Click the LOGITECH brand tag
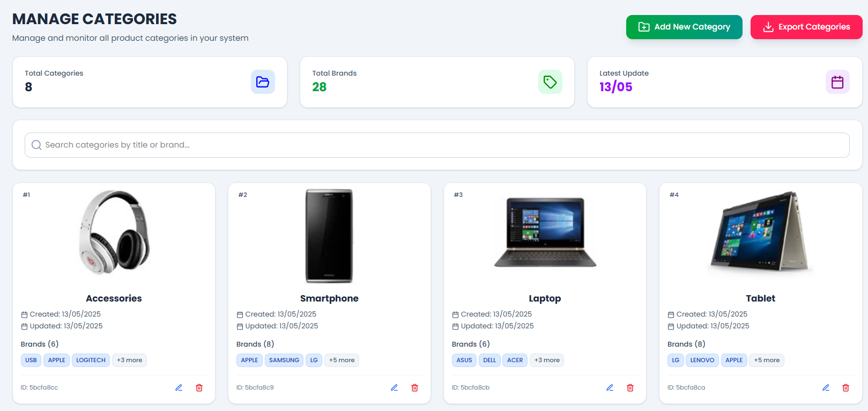This screenshot has width=868, height=411. (x=91, y=360)
